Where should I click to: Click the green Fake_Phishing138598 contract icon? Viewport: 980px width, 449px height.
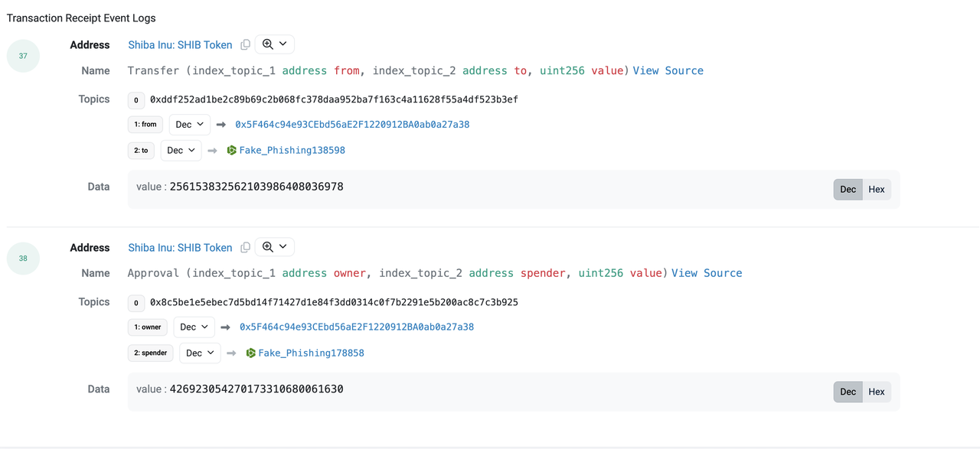click(x=232, y=151)
